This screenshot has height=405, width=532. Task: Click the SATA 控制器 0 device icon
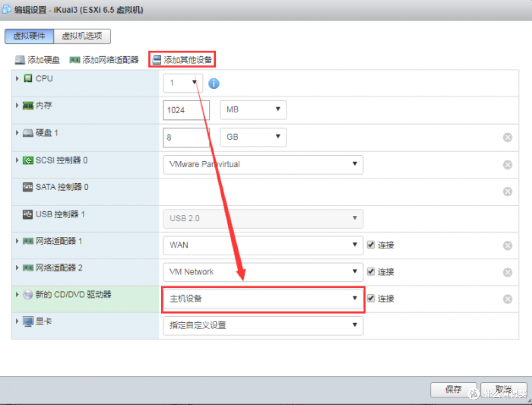[28, 187]
